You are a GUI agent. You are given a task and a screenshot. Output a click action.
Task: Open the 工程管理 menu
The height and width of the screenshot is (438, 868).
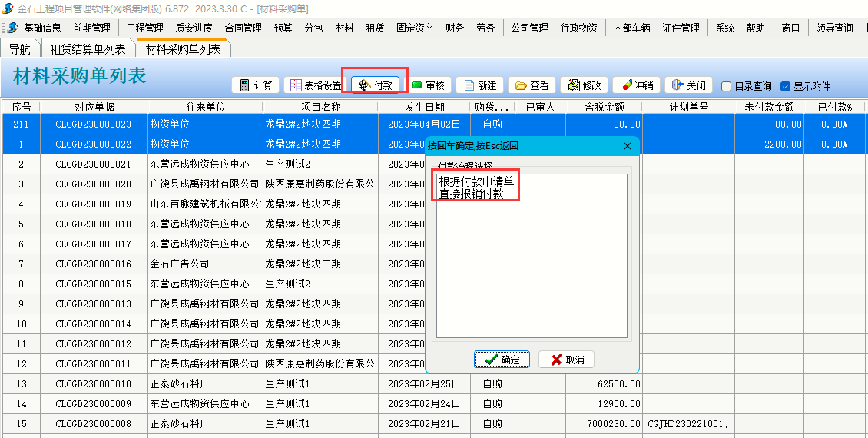pos(144,28)
